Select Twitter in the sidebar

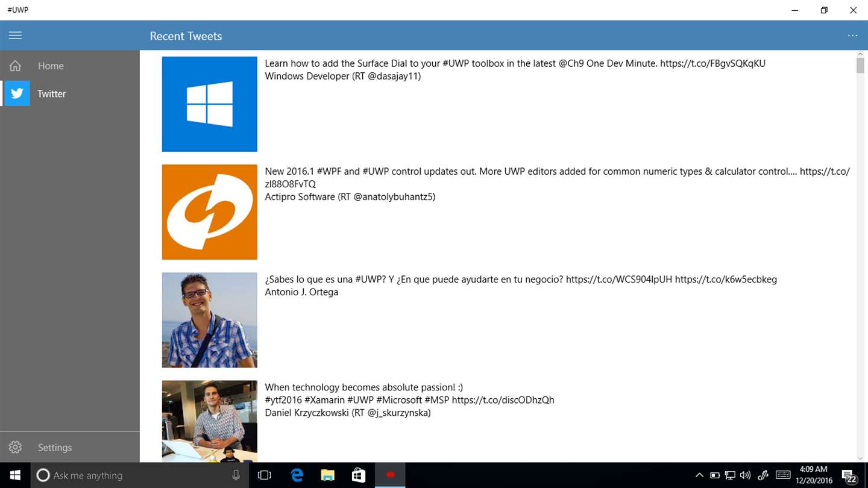[x=70, y=93]
